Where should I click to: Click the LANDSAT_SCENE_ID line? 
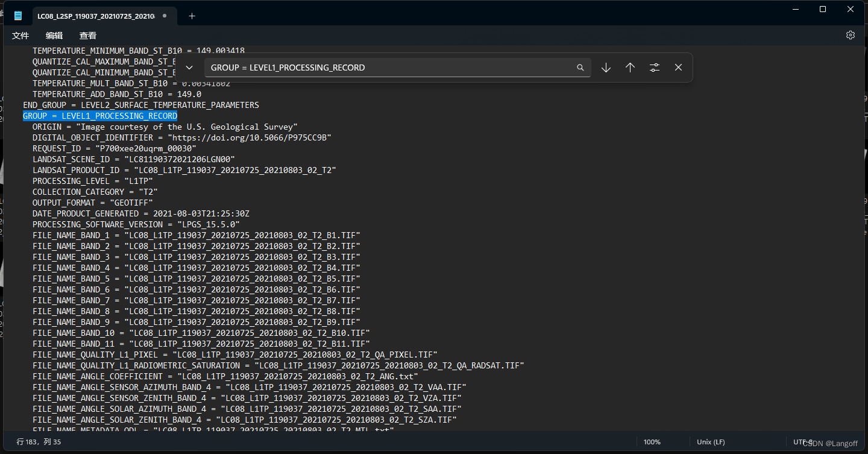coord(134,159)
